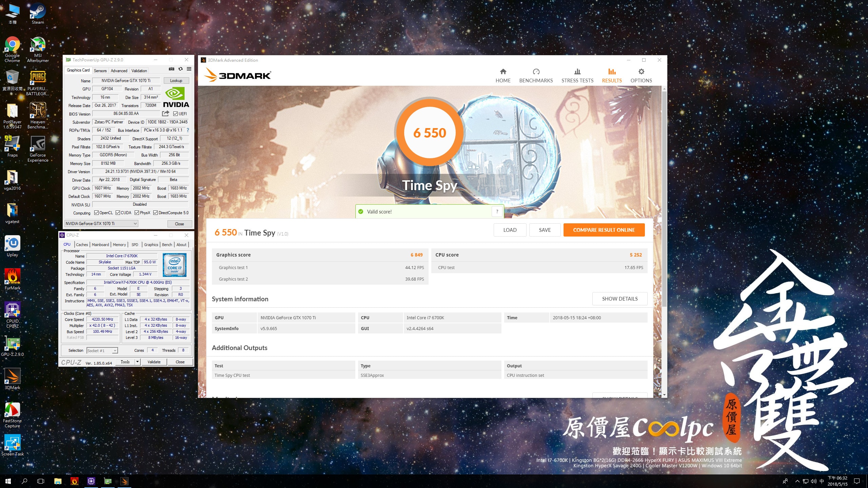Open 3DMark Results tab
The image size is (868, 488).
[x=612, y=76]
